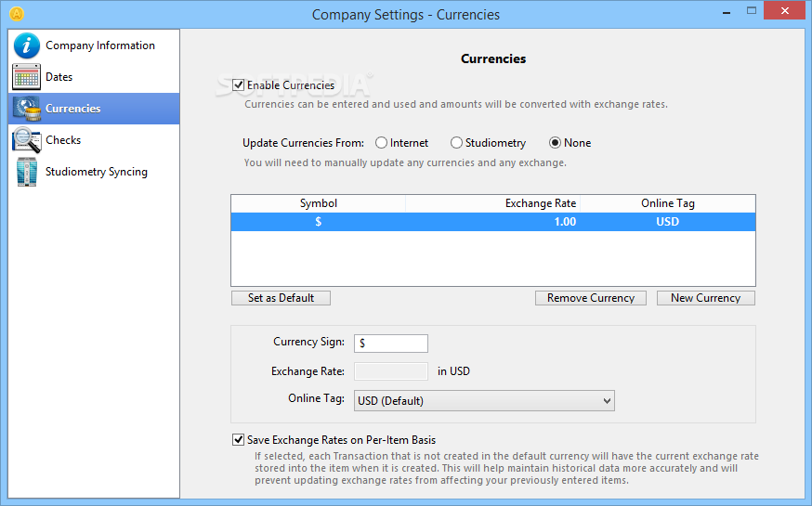Click the Company Information info icon
This screenshot has width=812, height=506.
[26, 45]
